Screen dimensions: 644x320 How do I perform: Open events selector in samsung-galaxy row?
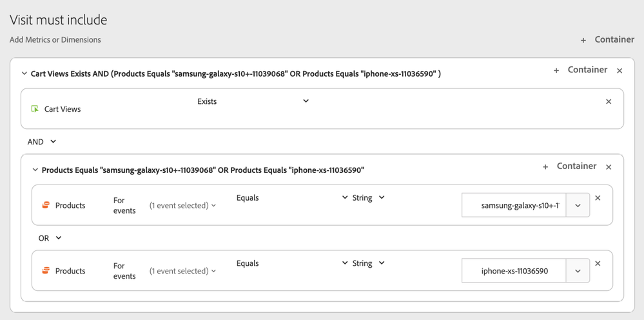point(183,205)
